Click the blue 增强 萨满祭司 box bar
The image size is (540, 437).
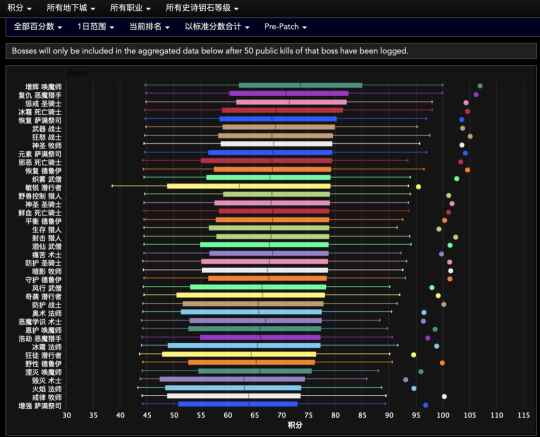238,404
